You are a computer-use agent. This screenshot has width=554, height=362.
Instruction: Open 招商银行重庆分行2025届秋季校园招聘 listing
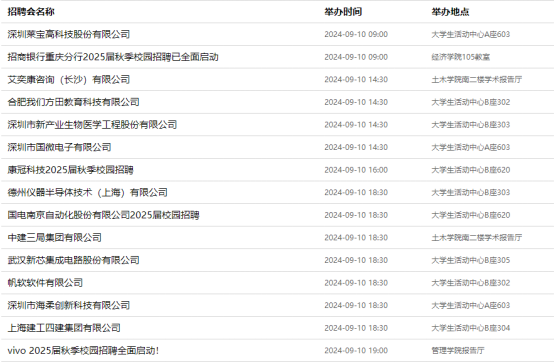[113, 57]
